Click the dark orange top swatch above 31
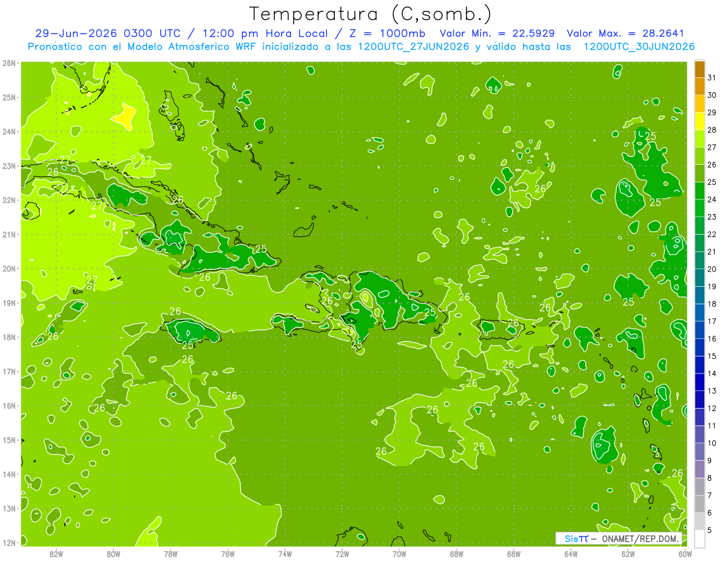 click(699, 69)
